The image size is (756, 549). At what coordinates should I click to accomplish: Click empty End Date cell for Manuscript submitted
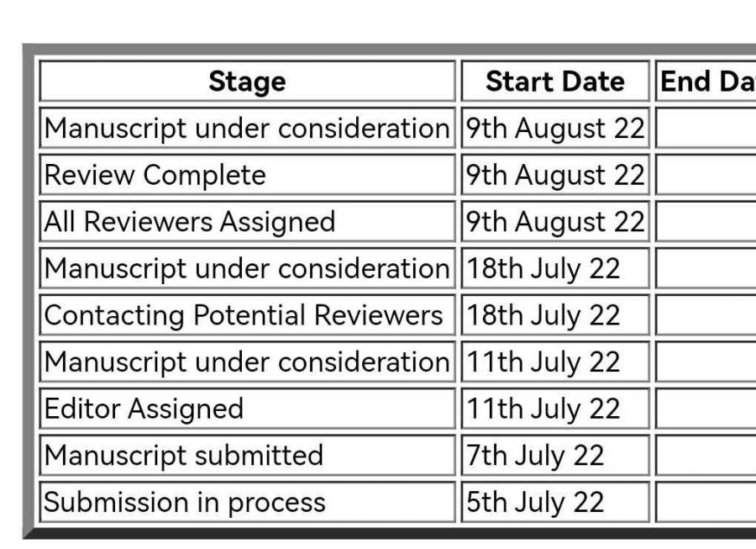click(706, 456)
